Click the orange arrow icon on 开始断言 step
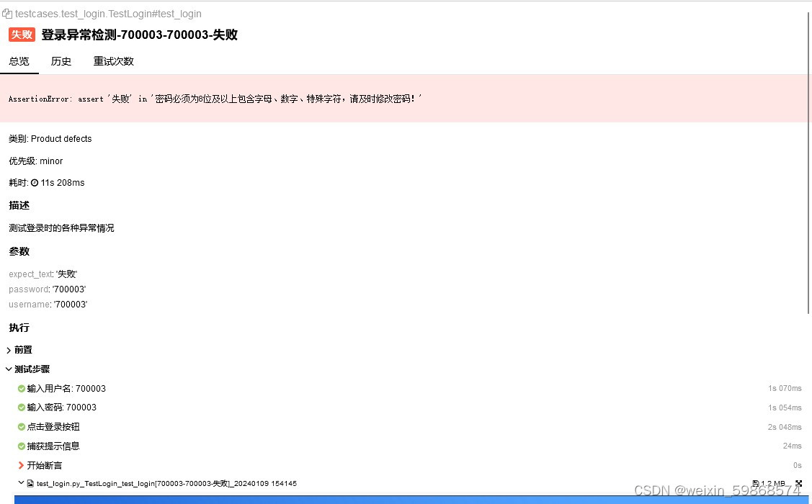This screenshot has height=504, width=812. click(x=21, y=465)
